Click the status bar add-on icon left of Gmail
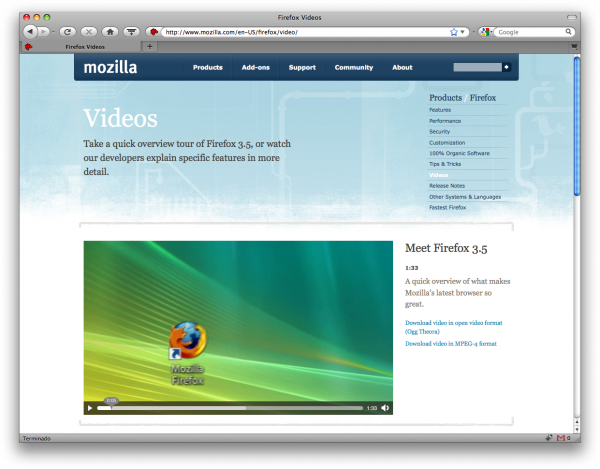Screen dimensions: 600x469 [x=549, y=438]
